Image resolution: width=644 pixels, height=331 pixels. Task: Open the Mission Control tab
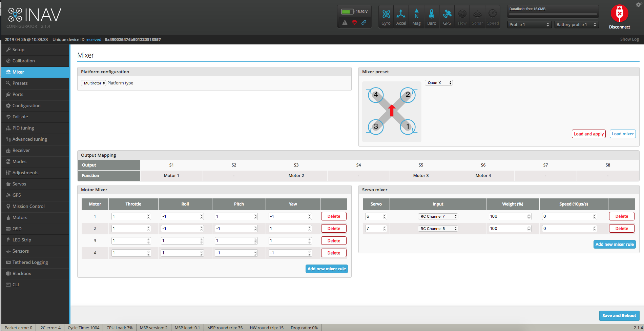click(x=28, y=206)
